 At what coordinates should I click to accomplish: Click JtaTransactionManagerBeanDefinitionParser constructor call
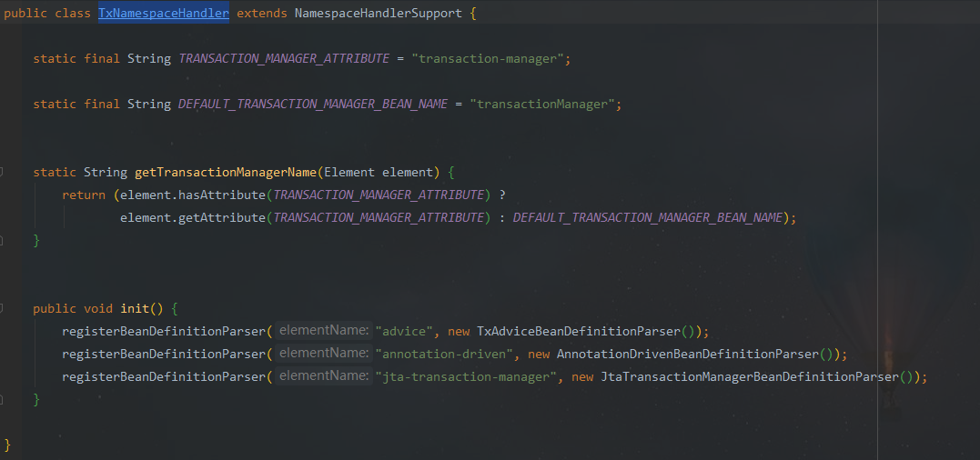coord(757,377)
